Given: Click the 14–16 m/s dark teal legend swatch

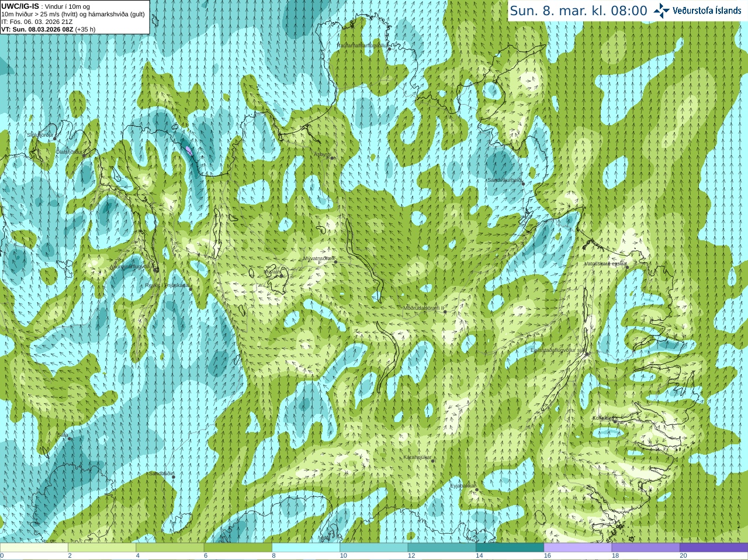Looking at the screenshot, I should pyautogui.click(x=510, y=548).
